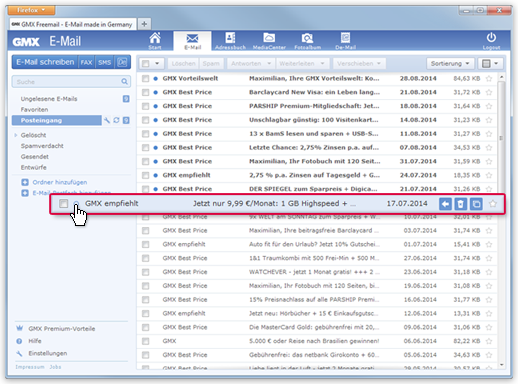Click into the Suche field
518x384 pixels.
(71, 82)
